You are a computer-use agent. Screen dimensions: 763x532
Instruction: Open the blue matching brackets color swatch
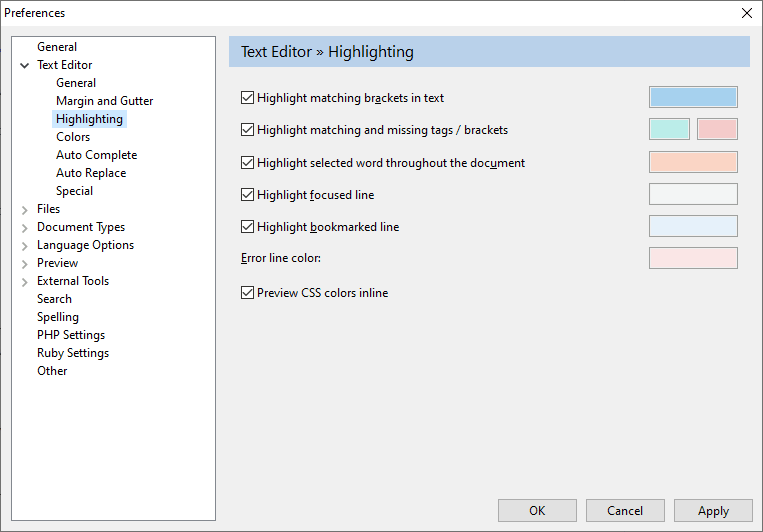[693, 97]
